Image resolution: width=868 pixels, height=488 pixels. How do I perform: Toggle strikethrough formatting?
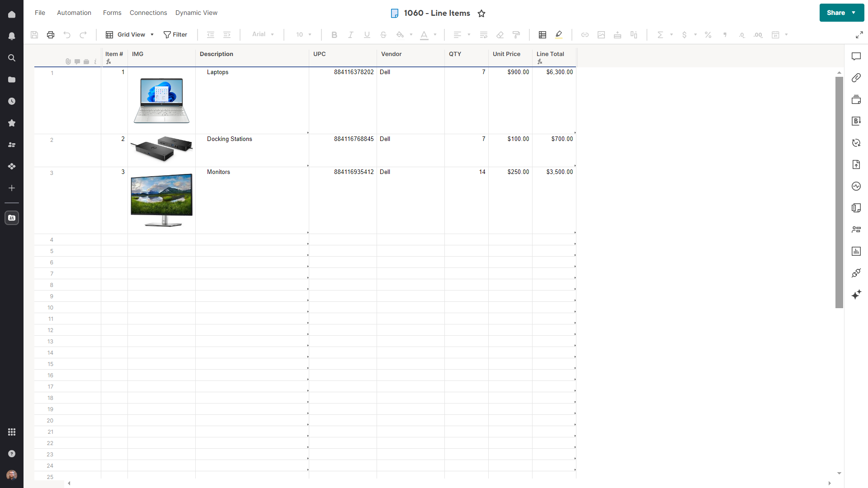[383, 35]
